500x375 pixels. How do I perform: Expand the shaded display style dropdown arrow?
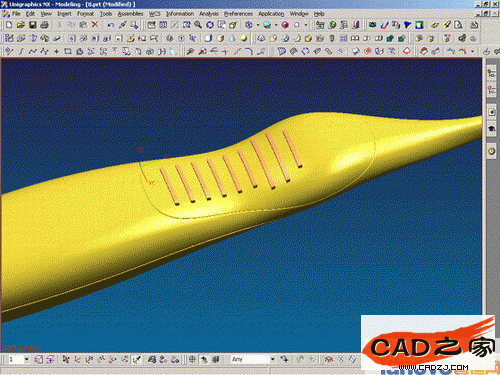(276, 25)
